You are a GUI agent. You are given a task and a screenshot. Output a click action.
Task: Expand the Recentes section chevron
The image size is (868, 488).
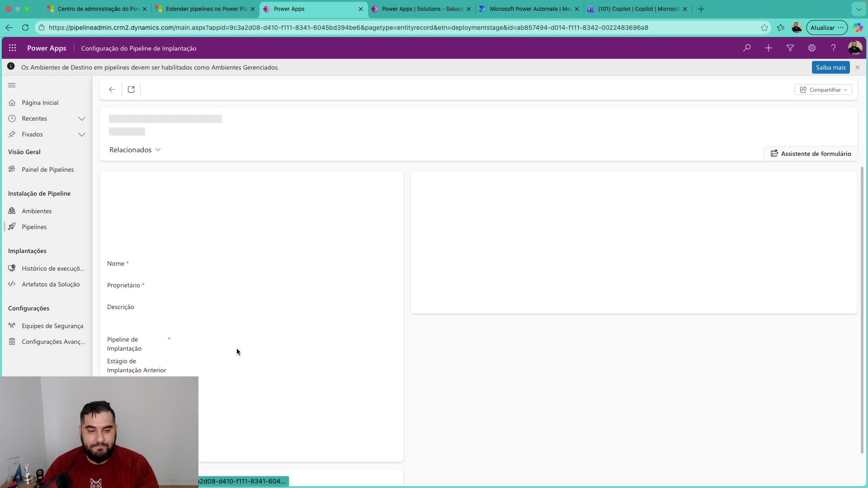82,118
